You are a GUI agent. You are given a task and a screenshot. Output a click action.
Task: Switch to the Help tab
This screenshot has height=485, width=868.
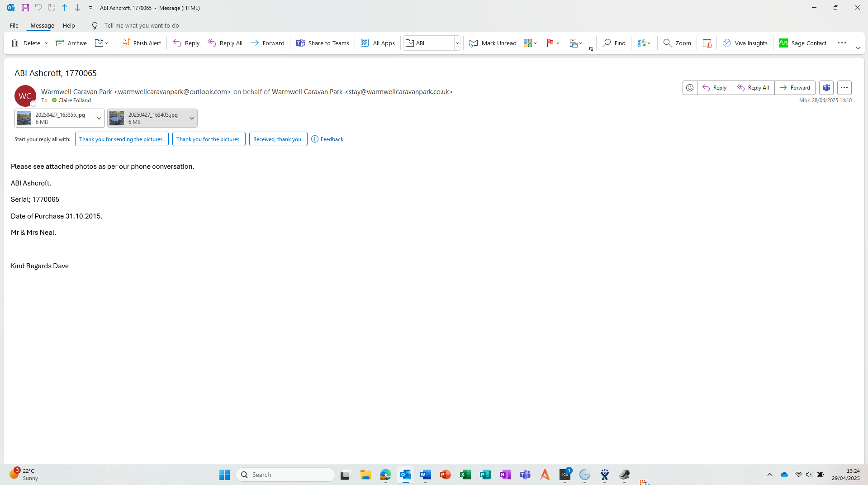point(69,25)
